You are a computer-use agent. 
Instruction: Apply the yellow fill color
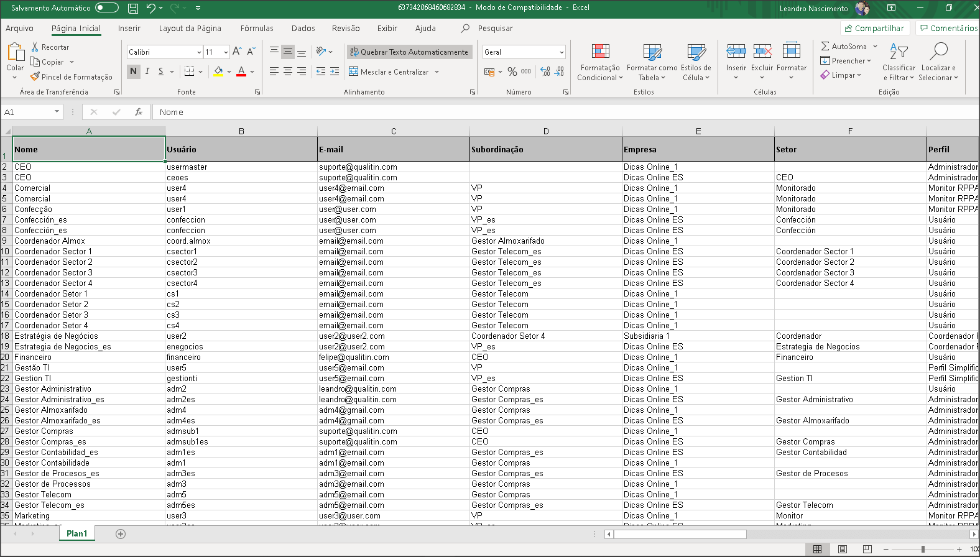click(218, 71)
